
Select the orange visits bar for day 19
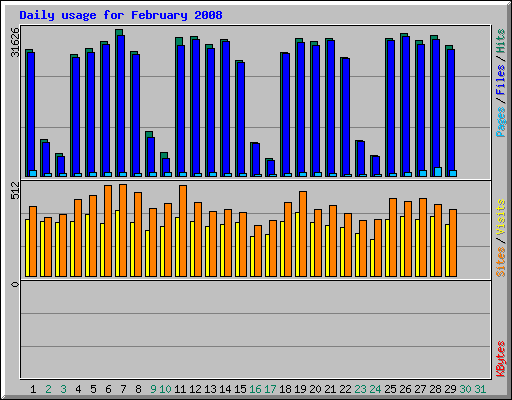(303, 234)
